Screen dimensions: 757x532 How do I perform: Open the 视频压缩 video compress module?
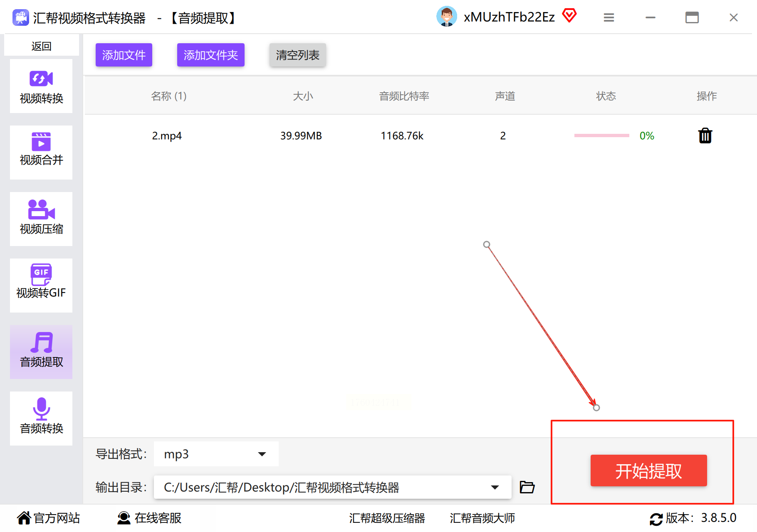(x=41, y=219)
